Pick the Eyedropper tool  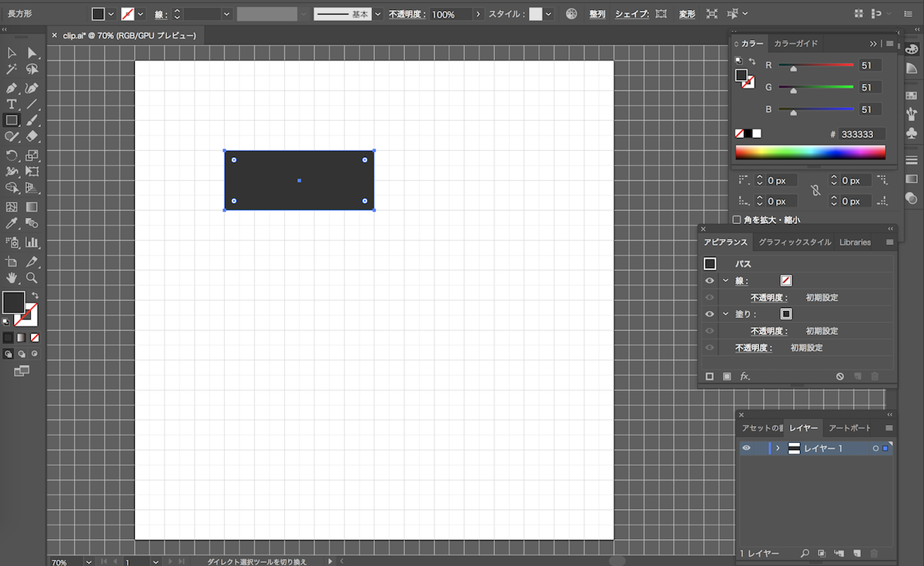click(x=12, y=223)
